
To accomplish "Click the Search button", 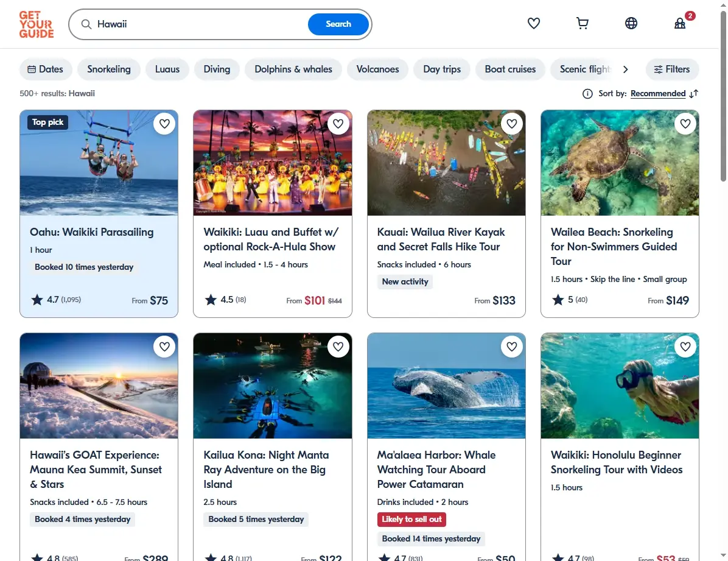I will click(338, 24).
